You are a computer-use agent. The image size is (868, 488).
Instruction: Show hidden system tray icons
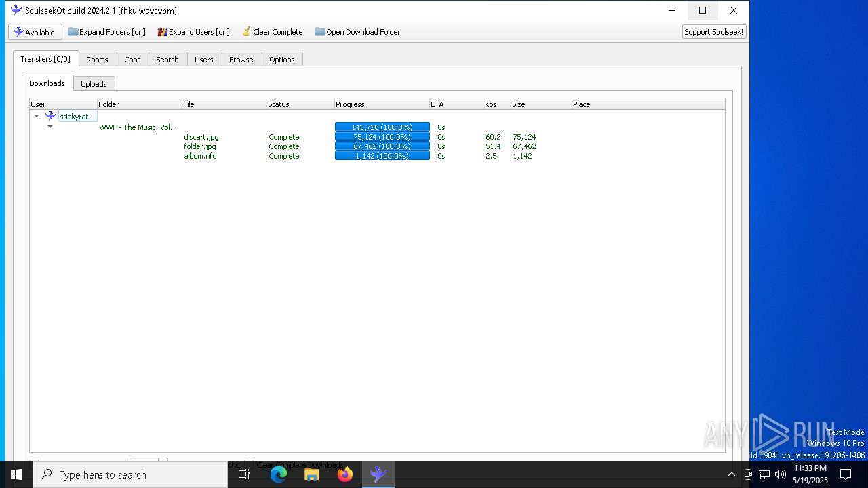(x=732, y=474)
